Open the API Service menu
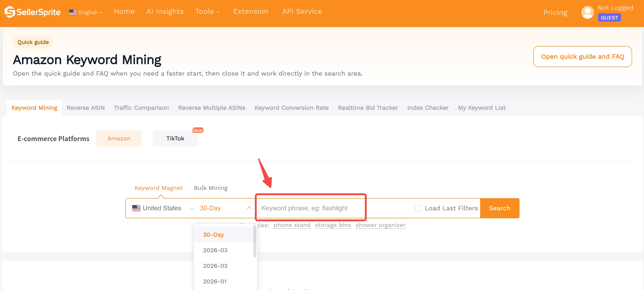 [x=302, y=11]
